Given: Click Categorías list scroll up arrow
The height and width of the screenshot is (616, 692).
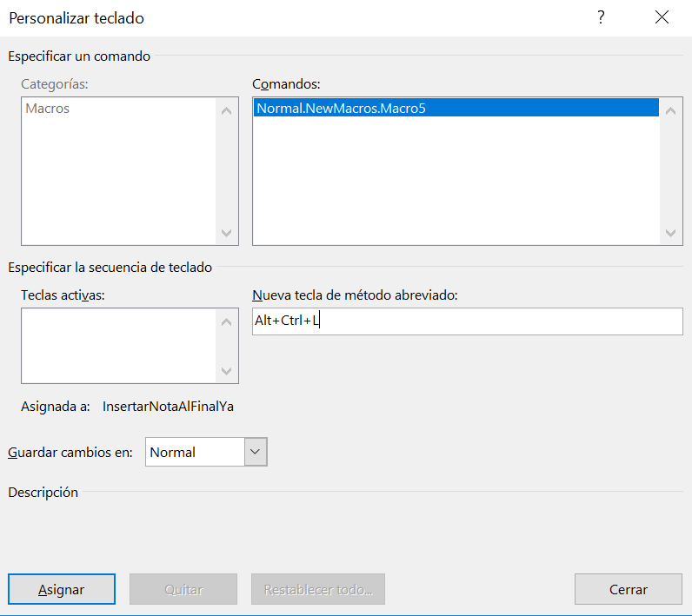Looking at the screenshot, I should coord(226,110).
